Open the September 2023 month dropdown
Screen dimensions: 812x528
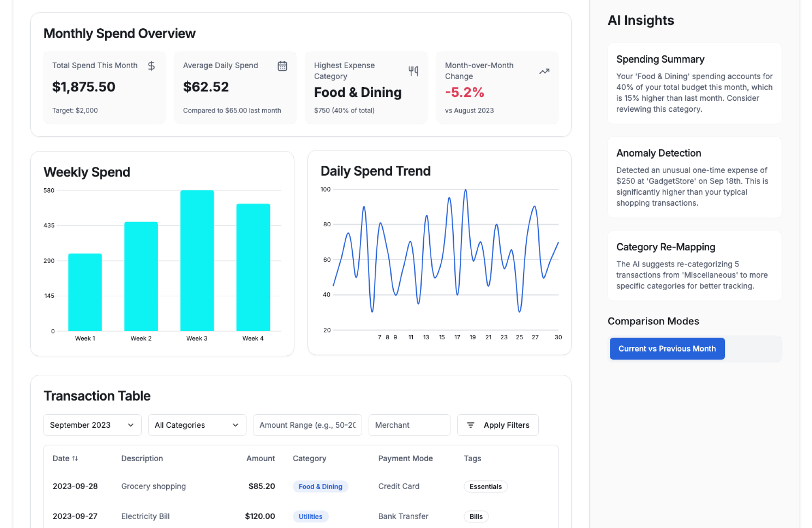point(92,425)
